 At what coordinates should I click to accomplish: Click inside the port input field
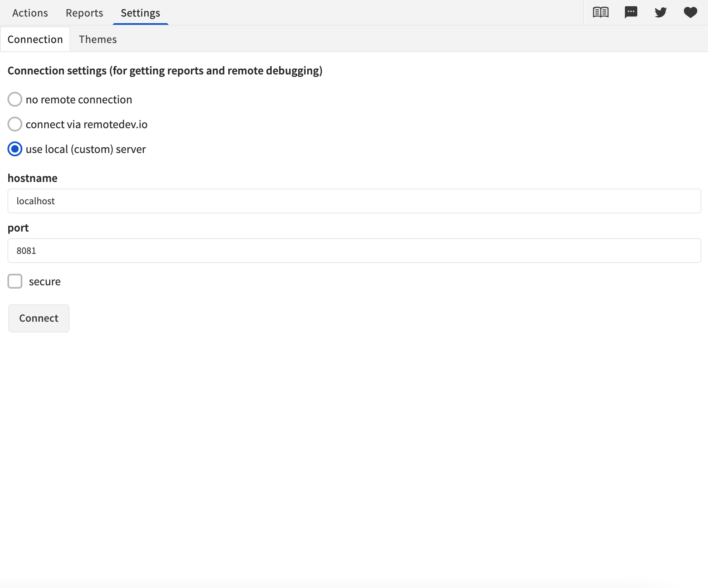[x=354, y=251]
